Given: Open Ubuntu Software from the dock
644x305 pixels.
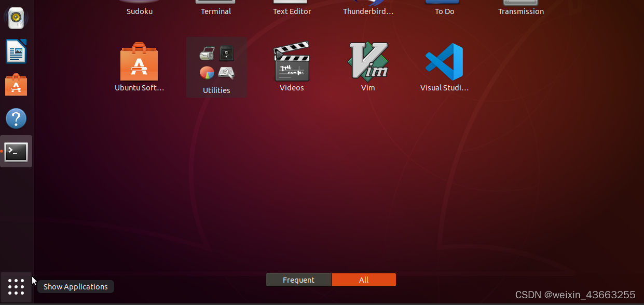Looking at the screenshot, I should [16, 85].
